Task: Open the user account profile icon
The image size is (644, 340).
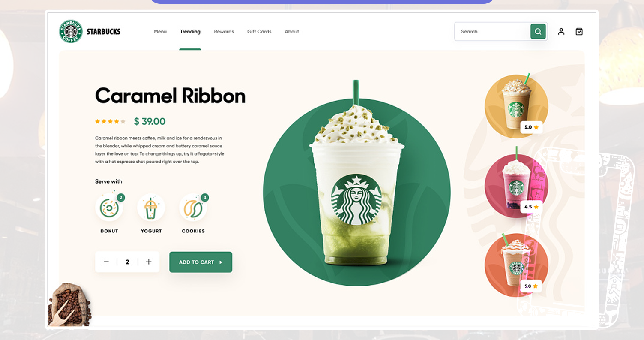Action: click(561, 31)
